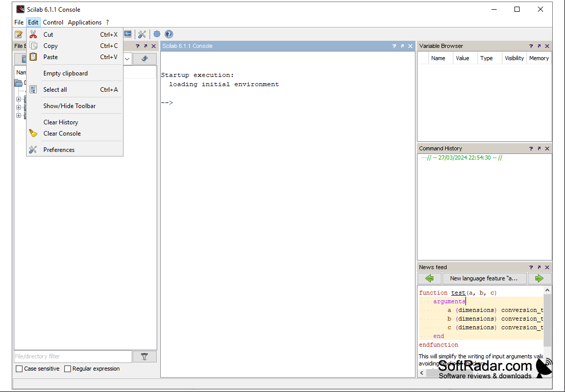Choose Select all from the Edit menu

pos(75,90)
